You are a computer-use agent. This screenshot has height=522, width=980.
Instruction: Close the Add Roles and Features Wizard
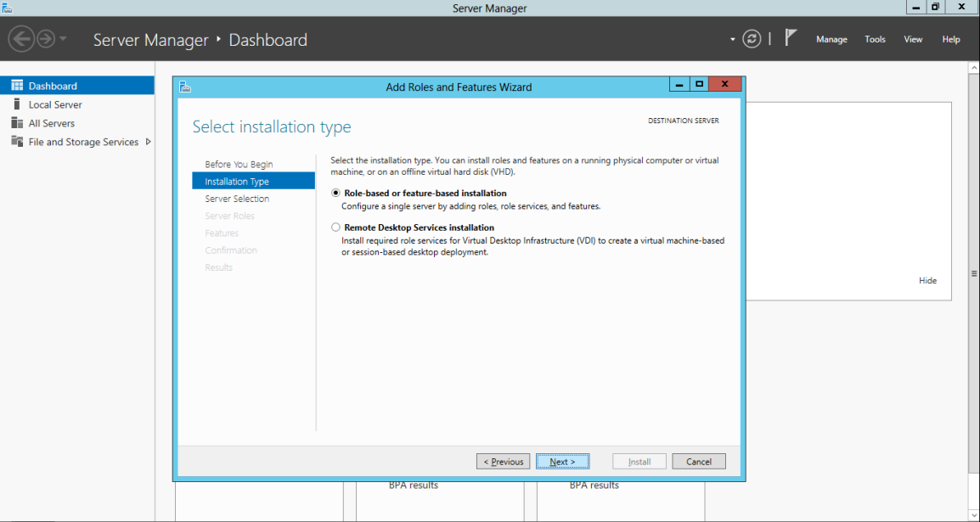[725, 84]
